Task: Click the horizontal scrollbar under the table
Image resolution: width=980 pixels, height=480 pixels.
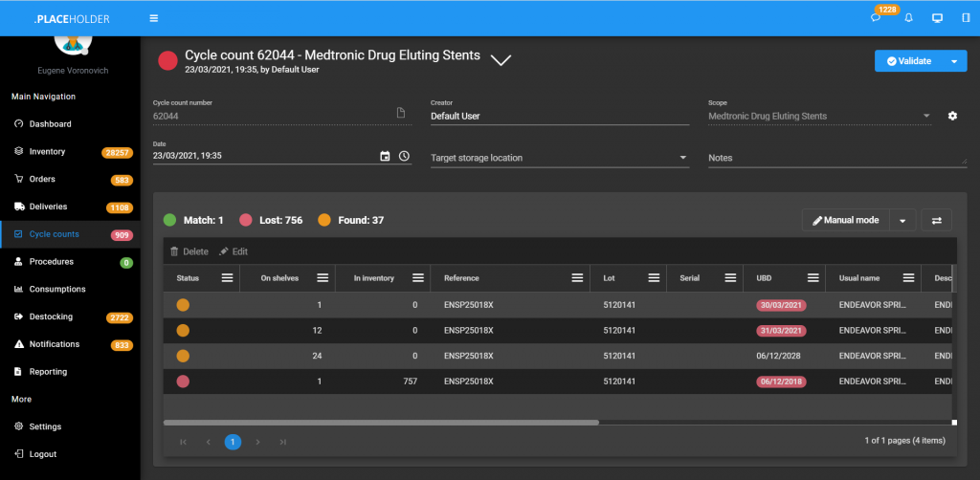Action: [381, 422]
